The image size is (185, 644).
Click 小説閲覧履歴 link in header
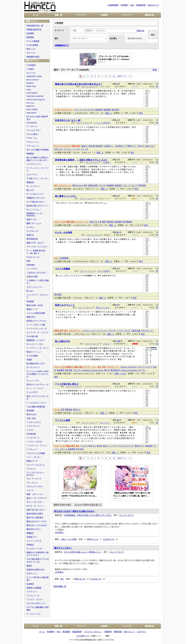tap(113, 5)
